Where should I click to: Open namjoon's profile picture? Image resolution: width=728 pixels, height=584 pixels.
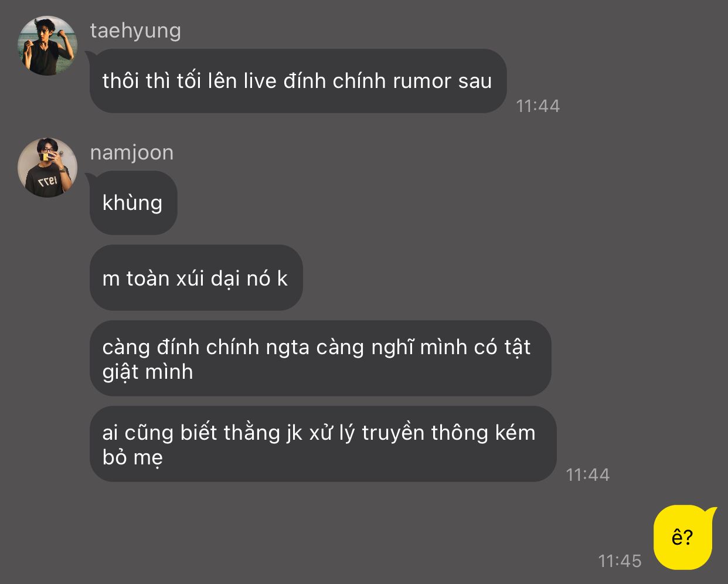(47, 168)
